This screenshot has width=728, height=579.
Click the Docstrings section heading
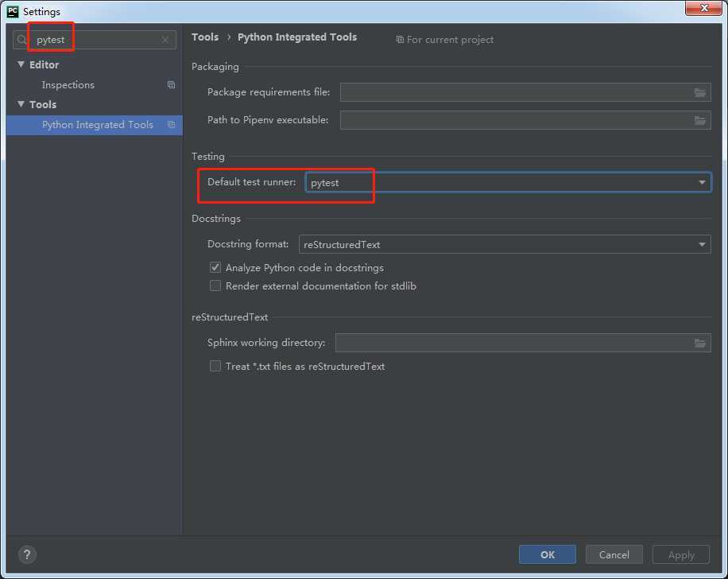(x=216, y=219)
